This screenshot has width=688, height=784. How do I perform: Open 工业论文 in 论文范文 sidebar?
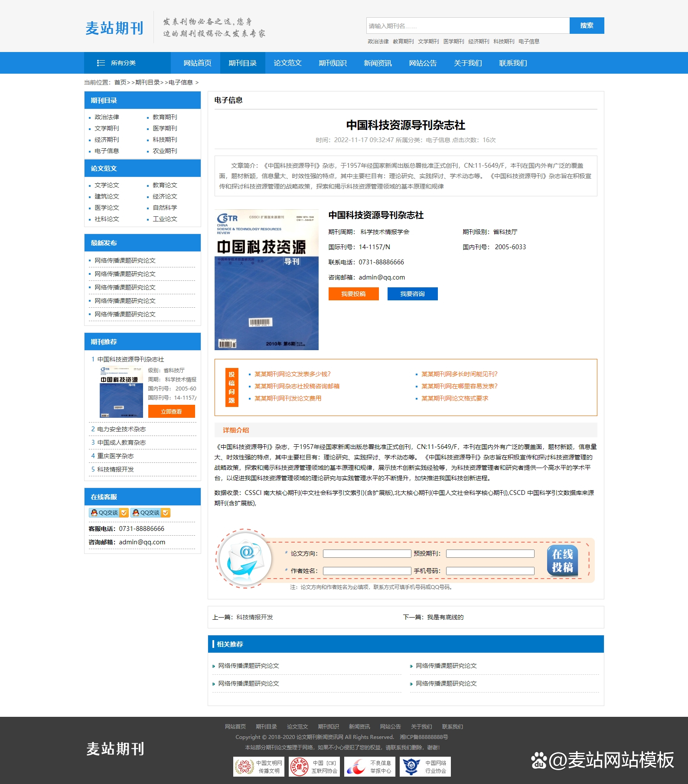pyautogui.click(x=165, y=219)
